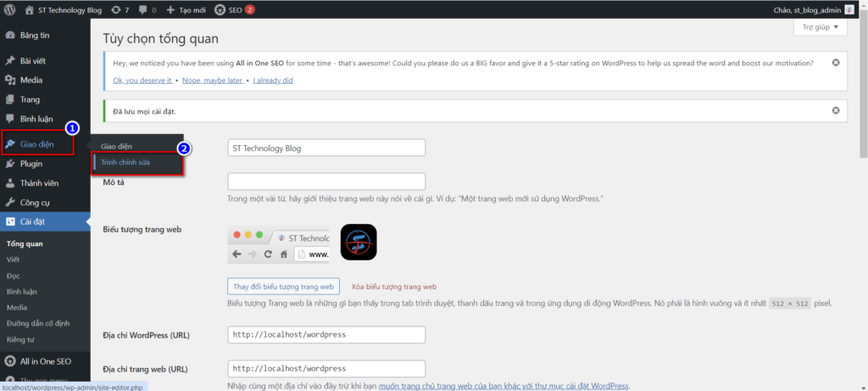The image size is (868, 391).
Task: Select Trình chỉnh sửa in Giao diện submenu
Action: [125, 162]
